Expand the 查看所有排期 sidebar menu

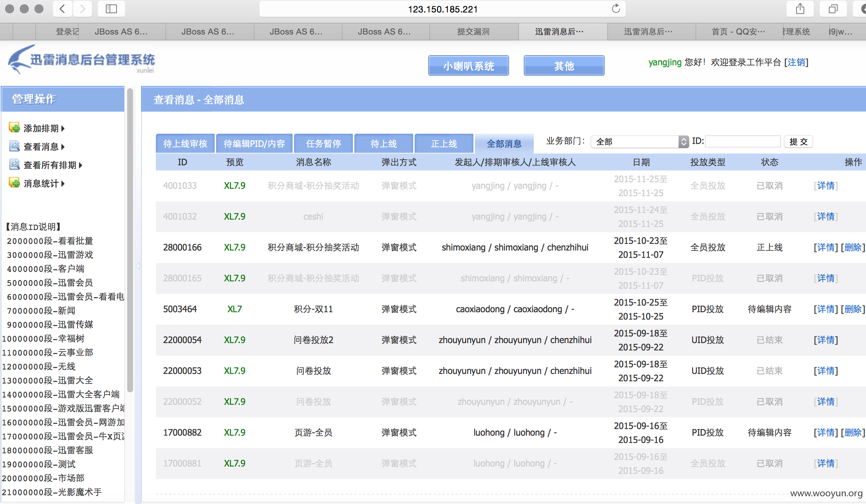click(x=53, y=165)
